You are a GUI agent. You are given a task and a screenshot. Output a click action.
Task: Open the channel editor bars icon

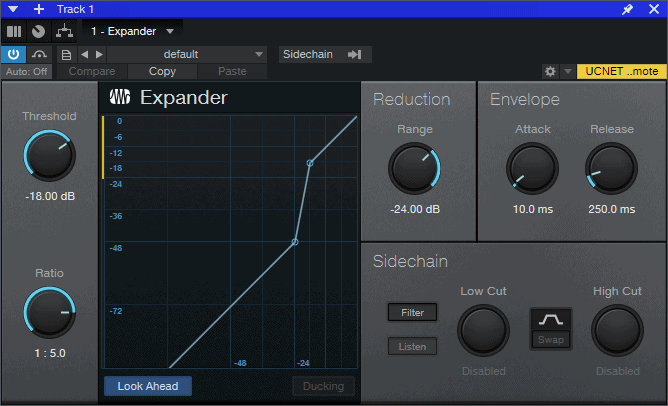14,32
